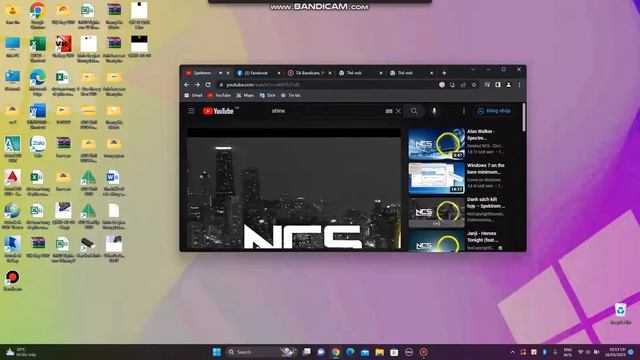Open the Dịch bookmark

point(268,95)
